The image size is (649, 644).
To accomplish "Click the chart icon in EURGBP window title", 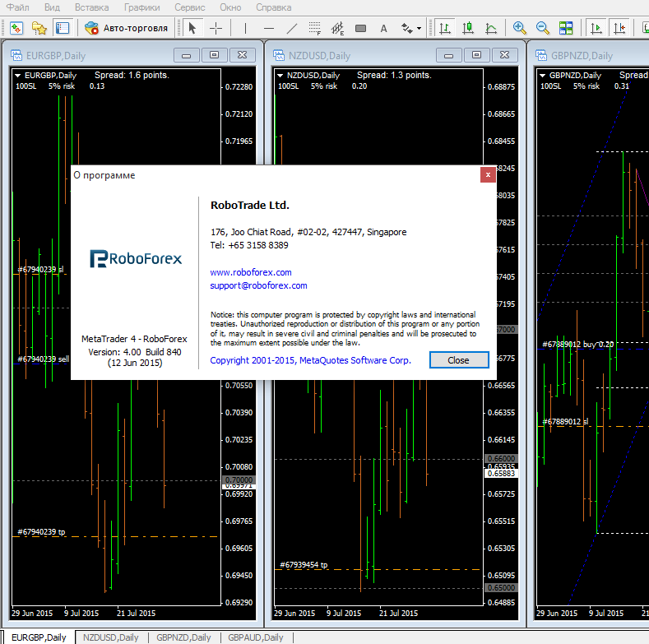I will pyautogui.click(x=16, y=55).
